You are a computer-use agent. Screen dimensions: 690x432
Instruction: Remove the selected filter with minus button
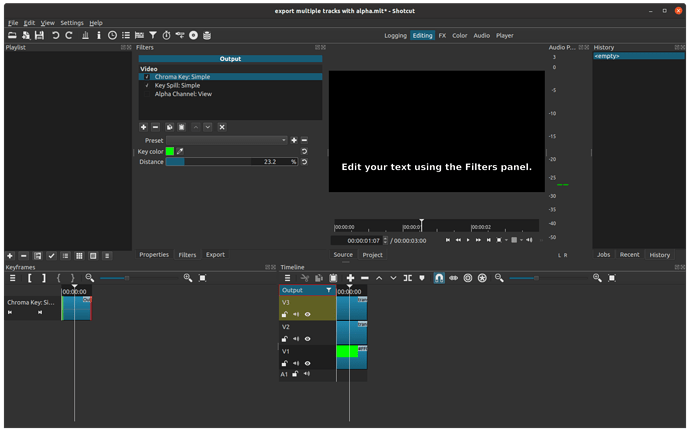tap(155, 127)
